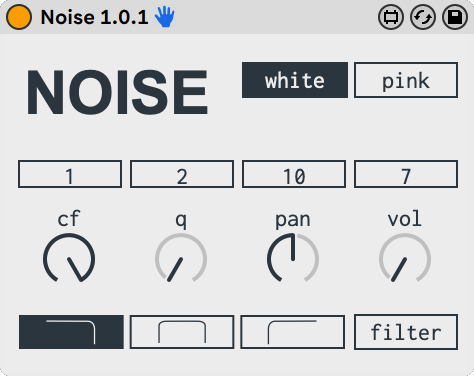Toggle the filter button
This screenshot has width=474, height=376.
coord(406,332)
